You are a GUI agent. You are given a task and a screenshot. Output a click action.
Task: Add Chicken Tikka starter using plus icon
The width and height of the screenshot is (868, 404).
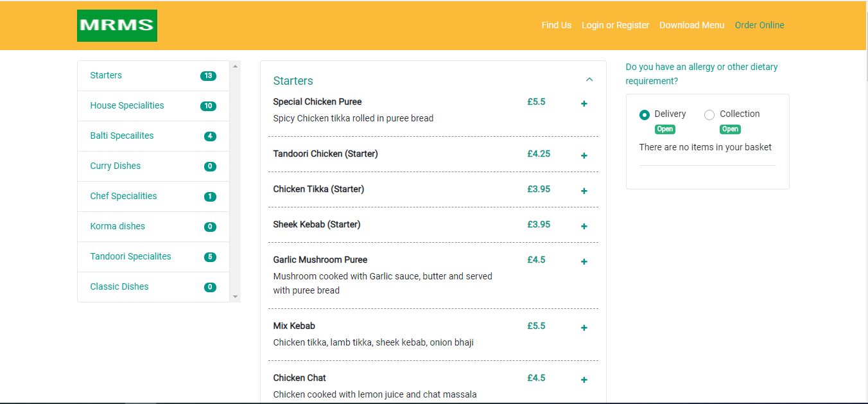pyautogui.click(x=584, y=191)
